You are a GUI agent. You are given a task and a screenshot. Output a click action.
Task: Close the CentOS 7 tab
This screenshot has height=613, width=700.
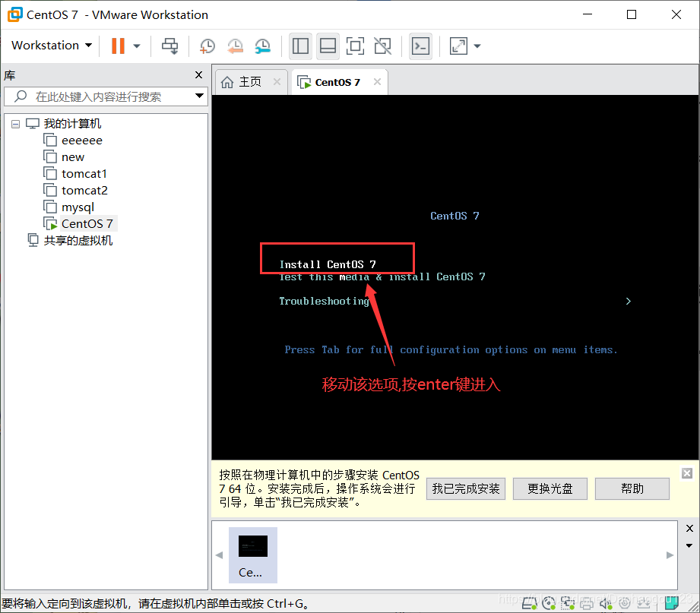(377, 81)
